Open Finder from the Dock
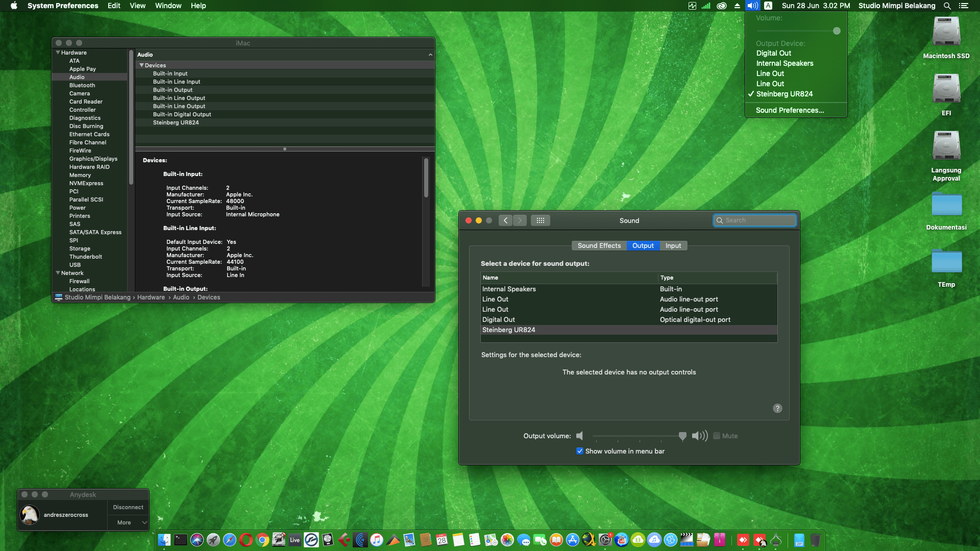Image resolution: width=980 pixels, height=551 pixels. pos(164,540)
